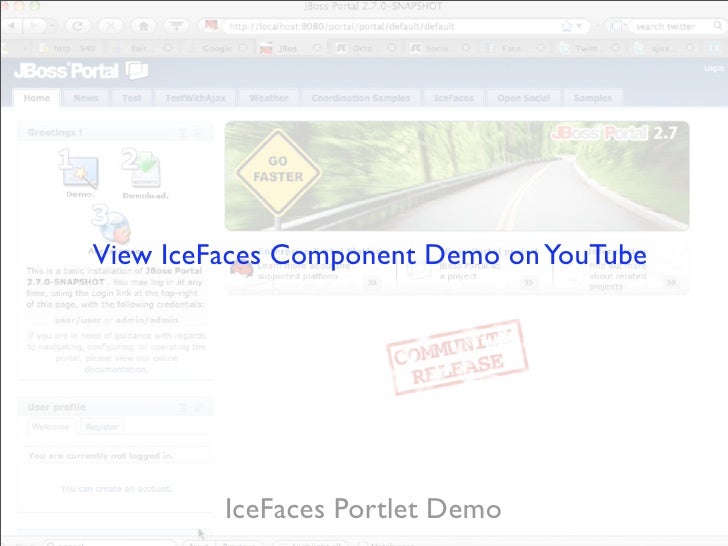Open the Samples portal tab
This screenshot has width=728, height=546.
592,98
